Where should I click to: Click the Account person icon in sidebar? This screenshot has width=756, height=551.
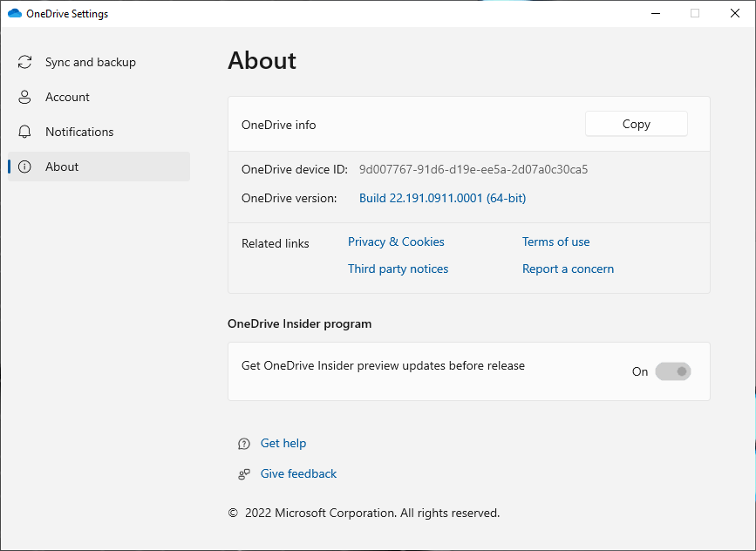24,97
